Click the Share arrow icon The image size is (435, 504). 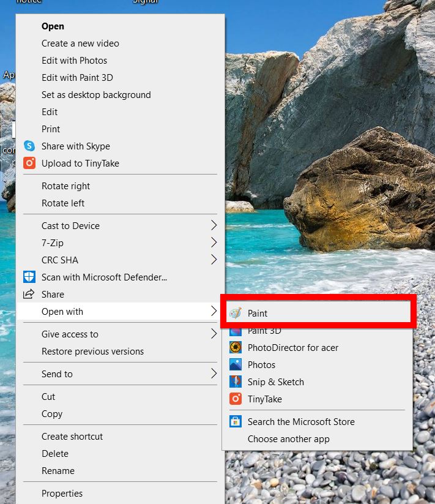[29, 294]
